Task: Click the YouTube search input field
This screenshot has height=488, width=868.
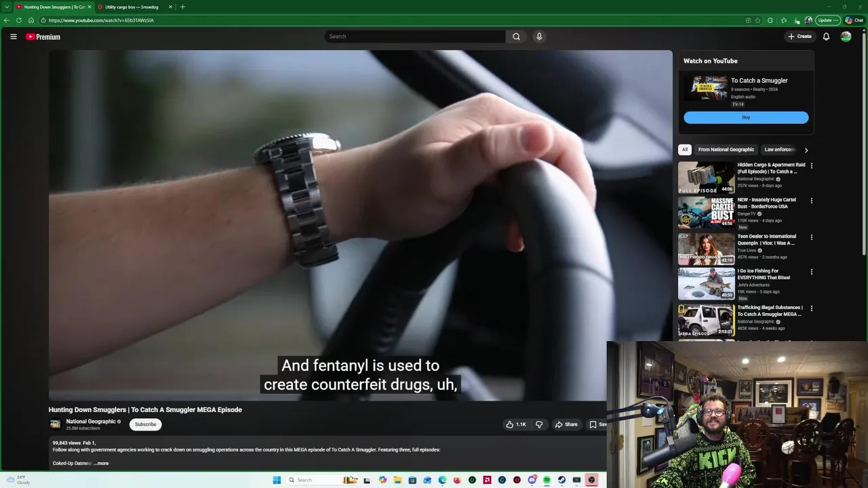Action: pos(415,37)
